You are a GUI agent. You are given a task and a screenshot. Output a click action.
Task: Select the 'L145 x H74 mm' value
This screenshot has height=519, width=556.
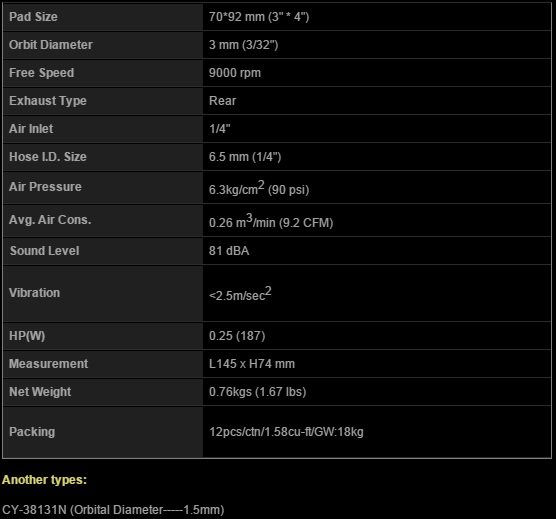(252, 364)
